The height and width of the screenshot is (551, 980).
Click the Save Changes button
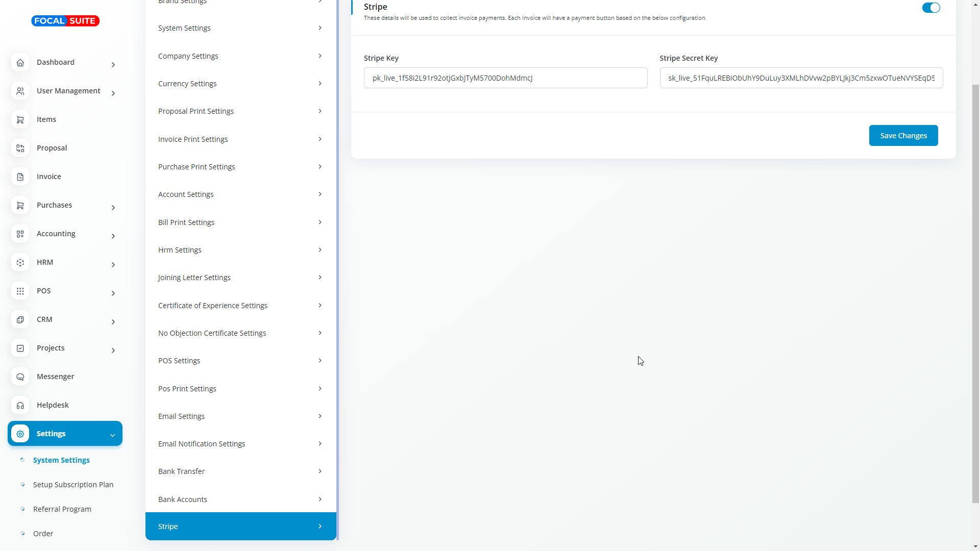tap(903, 136)
